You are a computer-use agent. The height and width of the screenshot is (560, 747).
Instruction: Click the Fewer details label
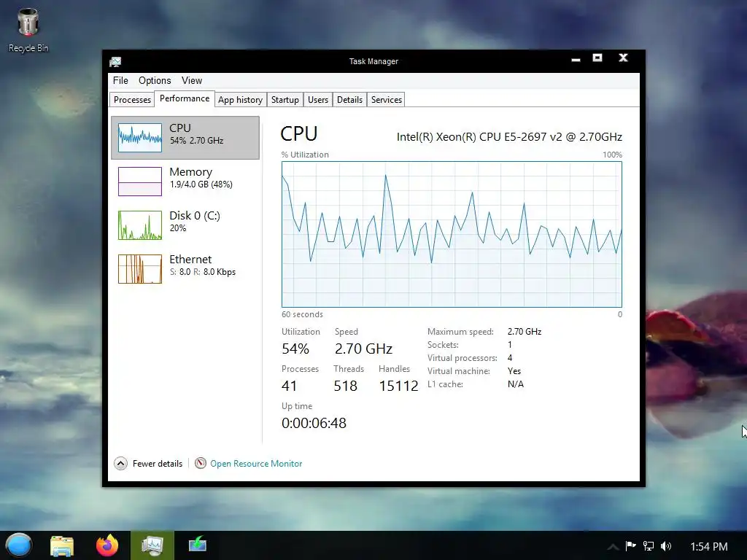[x=158, y=464]
